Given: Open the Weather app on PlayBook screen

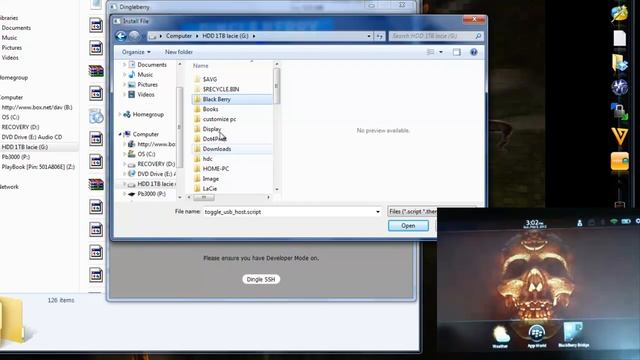Looking at the screenshot, I should [x=500, y=337].
